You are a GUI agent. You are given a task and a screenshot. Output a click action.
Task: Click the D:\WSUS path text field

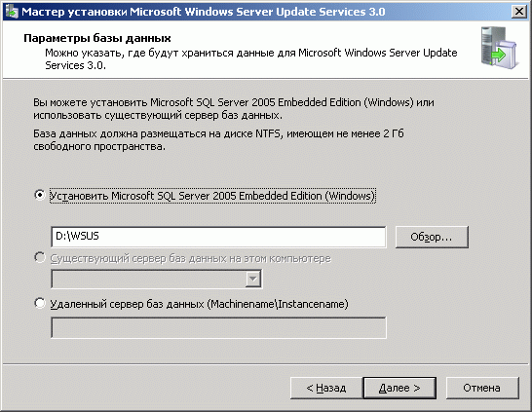coord(218,237)
